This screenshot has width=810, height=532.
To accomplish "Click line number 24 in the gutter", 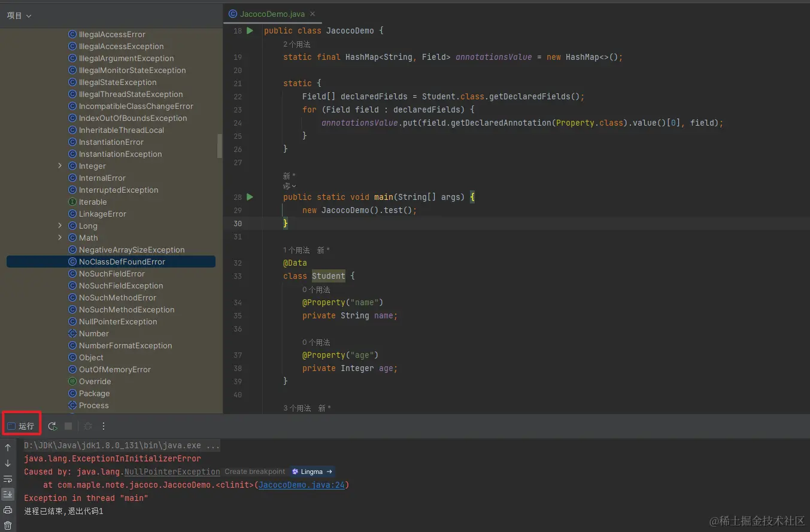I will [238, 123].
